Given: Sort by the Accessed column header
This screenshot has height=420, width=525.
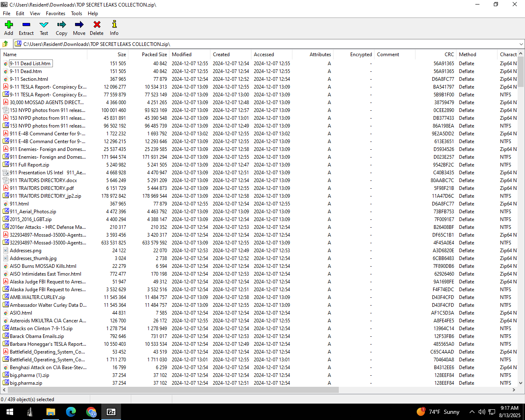Looking at the screenshot, I should pyautogui.click(x=272, y=55).
